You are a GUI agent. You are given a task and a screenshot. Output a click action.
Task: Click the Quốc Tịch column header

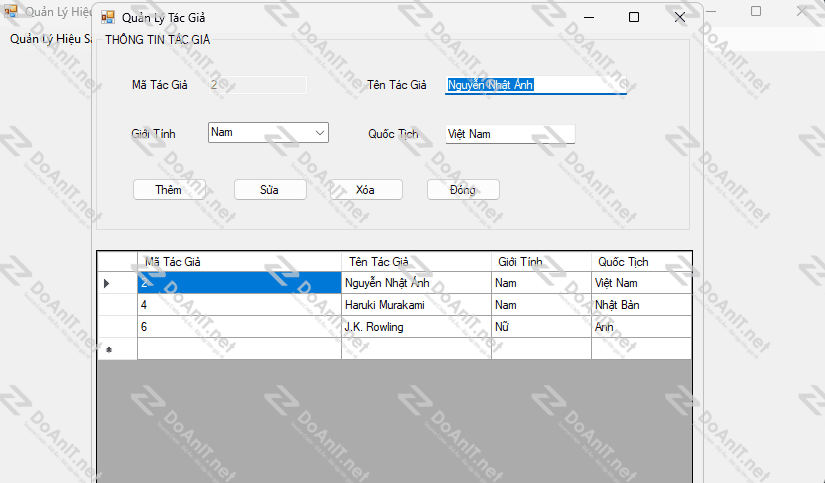640,262
